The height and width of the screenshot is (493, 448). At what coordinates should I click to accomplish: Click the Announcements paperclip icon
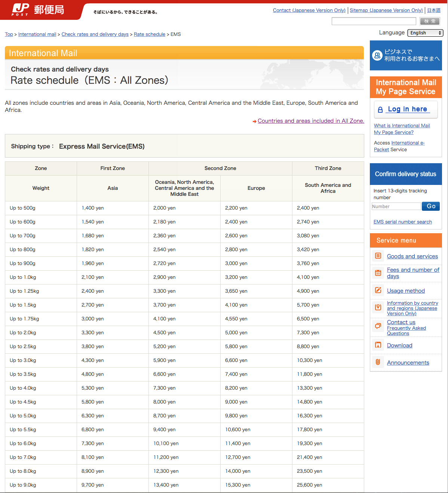pos(378,362)
